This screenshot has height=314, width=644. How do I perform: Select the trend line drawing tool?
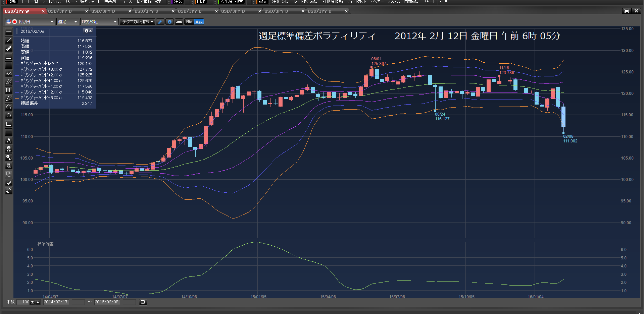point(9,40)
